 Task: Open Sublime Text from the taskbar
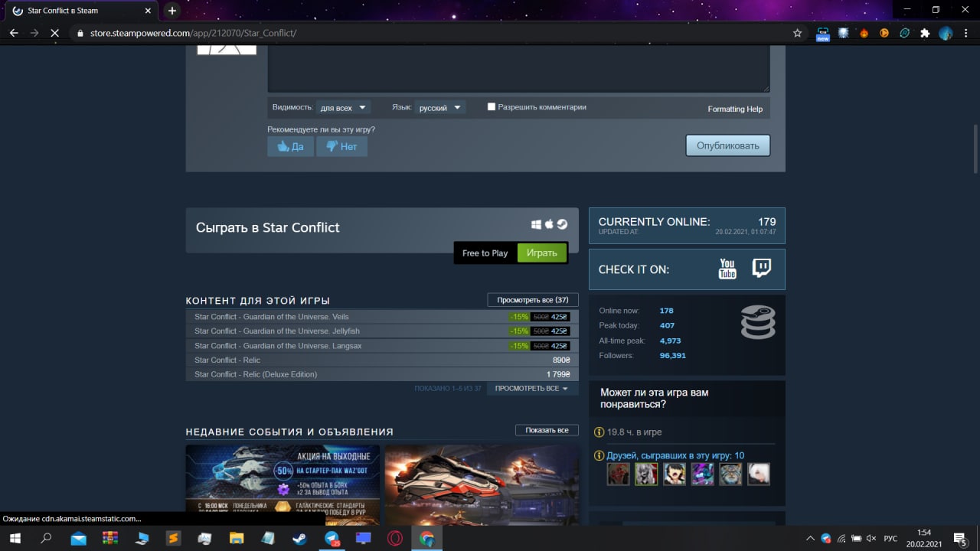click(174, 538)
